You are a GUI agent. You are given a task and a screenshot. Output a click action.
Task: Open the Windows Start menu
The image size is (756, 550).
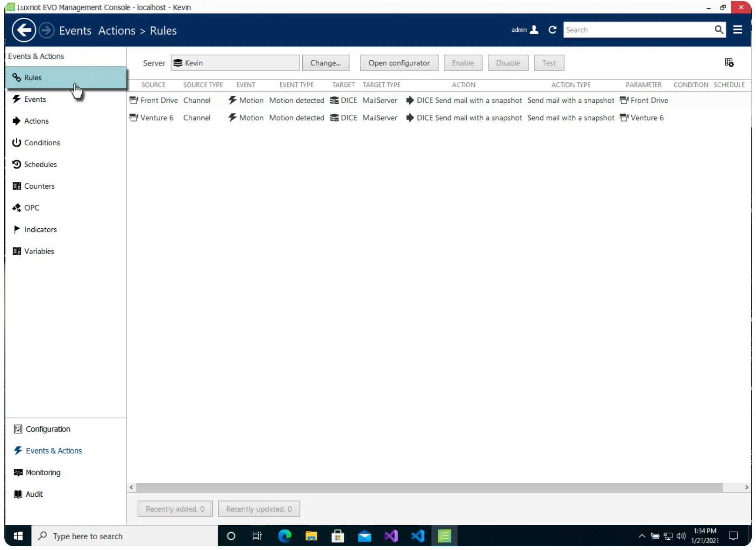(18, 536)
